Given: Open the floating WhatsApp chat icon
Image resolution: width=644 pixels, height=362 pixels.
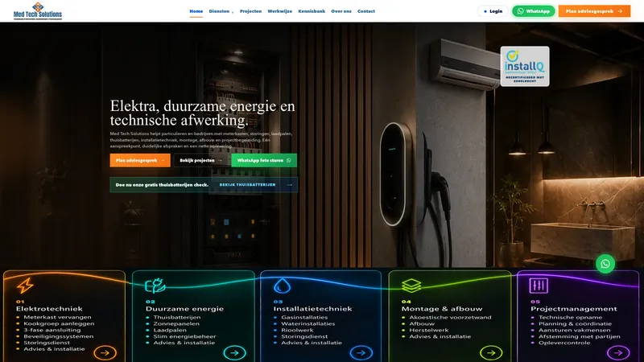Looking at the screenshot, I should (x=605, y=264).
